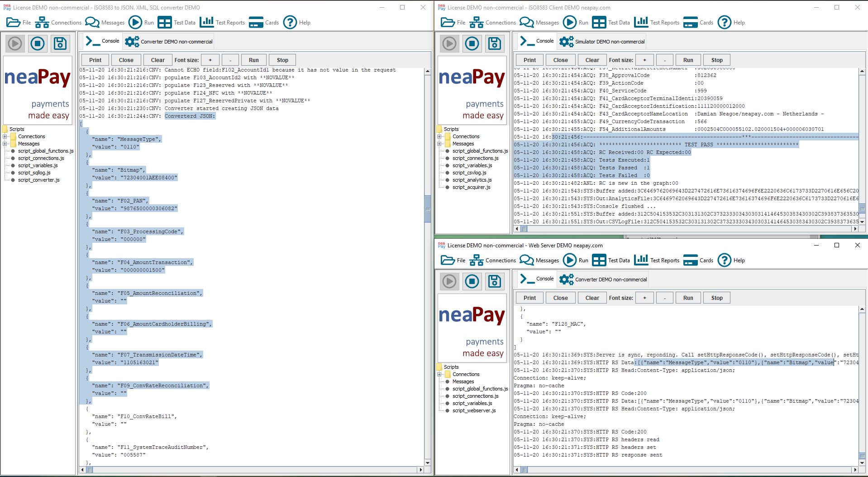
Task: Click the save disk icon in the ISO8583 Client sidebar
Action: 495,43
